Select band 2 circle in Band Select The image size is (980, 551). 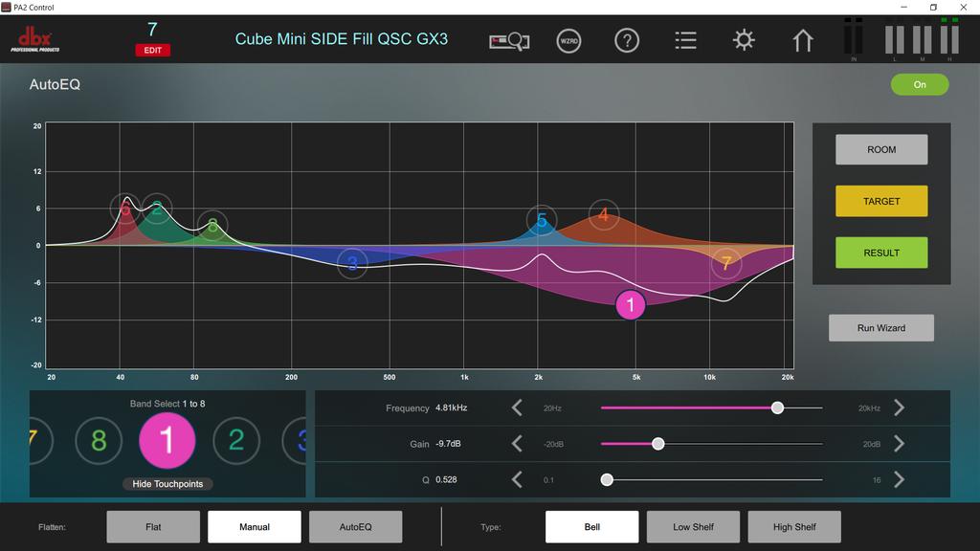(235, 440)
